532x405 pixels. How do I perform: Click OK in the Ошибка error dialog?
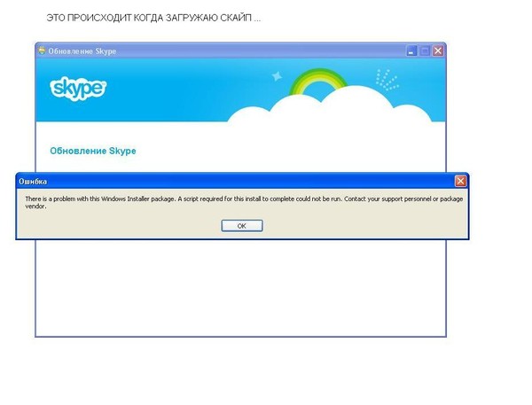tap(242, 226)
